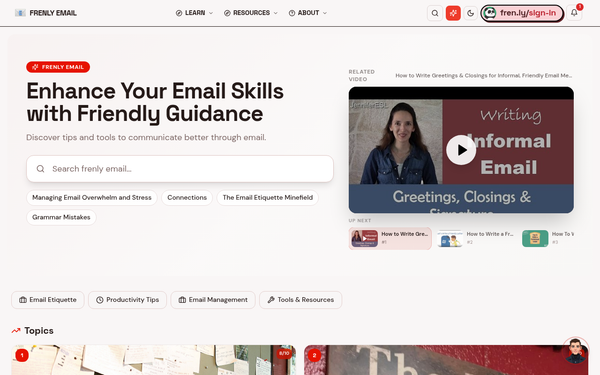Click the 8/10 score badge on first topic
The image size is (600, 375).
(x=284, y=353)
